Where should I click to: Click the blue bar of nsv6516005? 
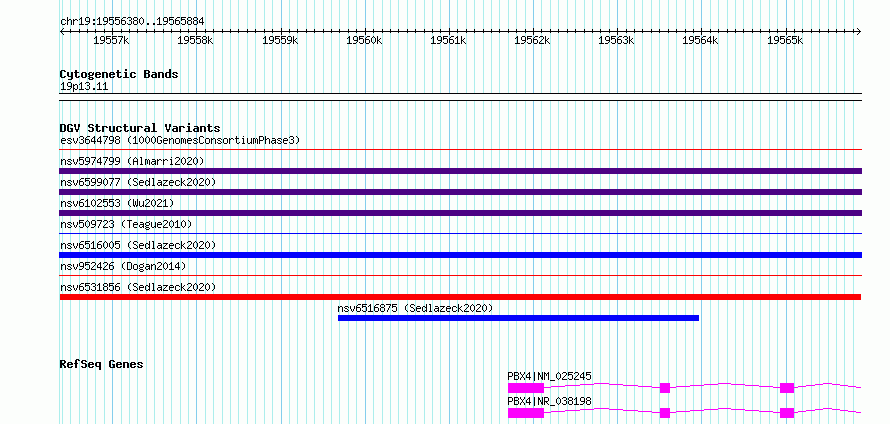pyautogui.click(x=461, y=255)
